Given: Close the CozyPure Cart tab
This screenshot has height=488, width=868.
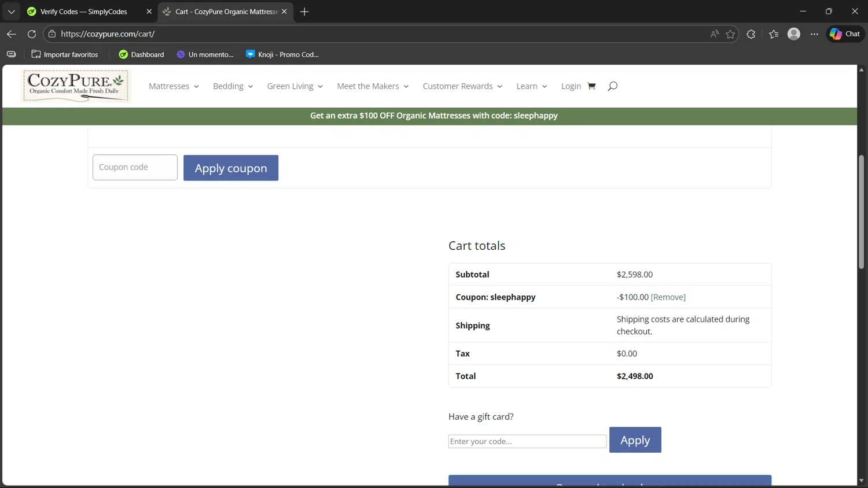Looking at the screenshot, I should tap(284, 12).
